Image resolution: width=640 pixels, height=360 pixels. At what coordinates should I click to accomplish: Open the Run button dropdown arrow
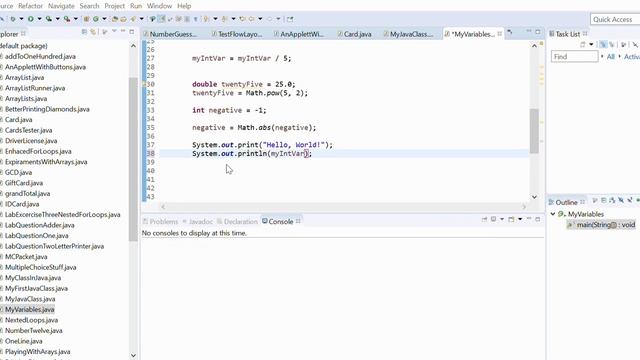[x=40, y=19]
